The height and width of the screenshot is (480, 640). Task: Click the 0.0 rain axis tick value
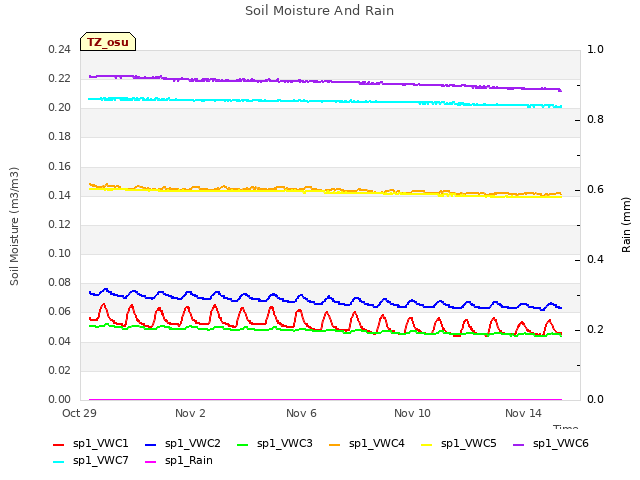(595, 399)
